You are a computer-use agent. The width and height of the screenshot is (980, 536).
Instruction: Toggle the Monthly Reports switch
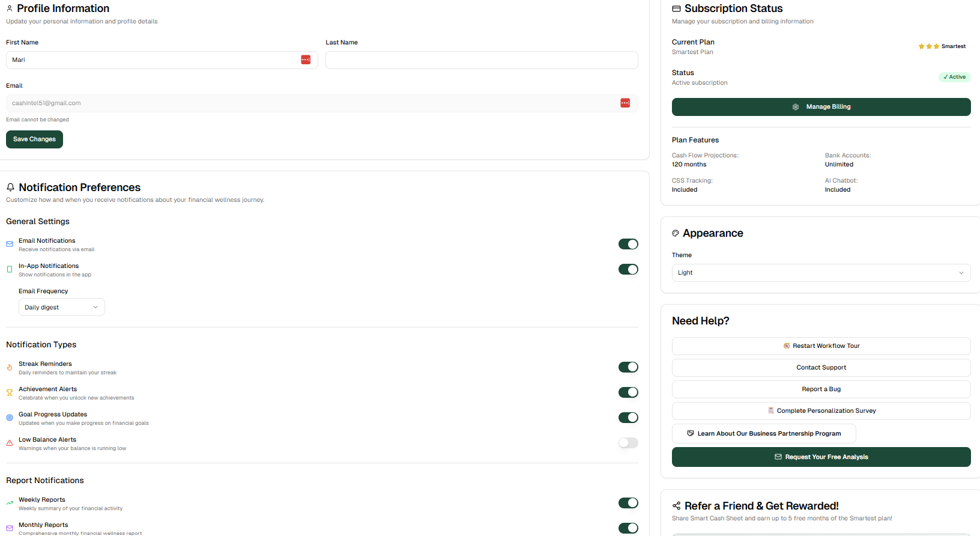(x=628, y=528)
